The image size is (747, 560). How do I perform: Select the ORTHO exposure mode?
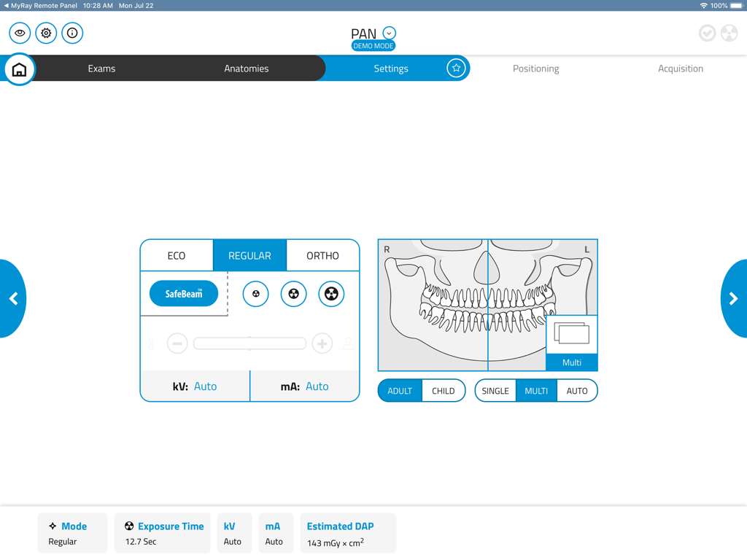pos(322,255)
